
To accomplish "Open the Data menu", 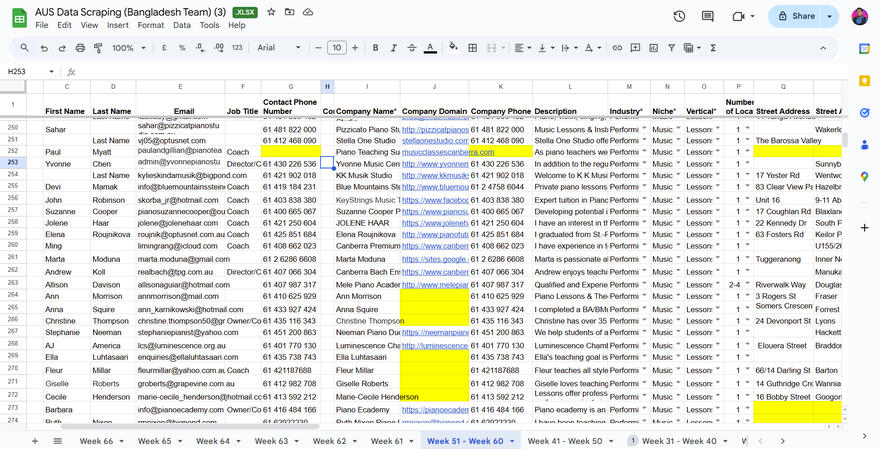I will pyautogui.click(x=182, y=25).
